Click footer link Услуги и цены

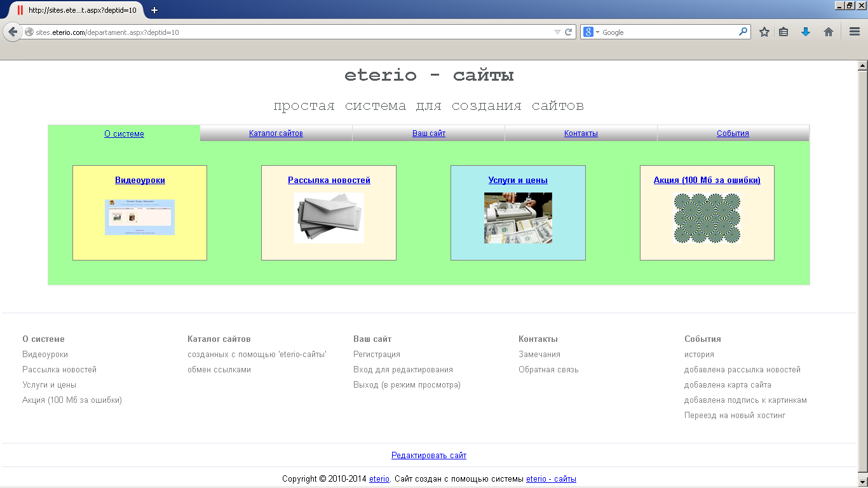[x=49, y=385]
